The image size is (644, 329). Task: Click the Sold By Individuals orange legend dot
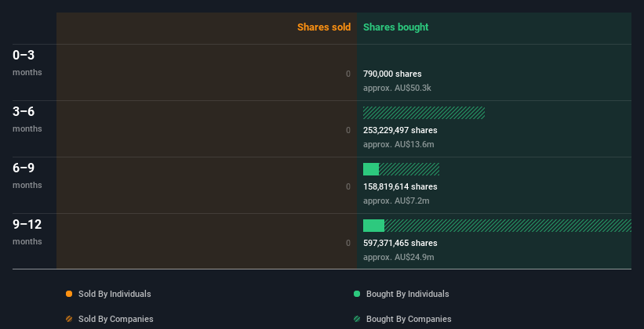click(69, 294)
